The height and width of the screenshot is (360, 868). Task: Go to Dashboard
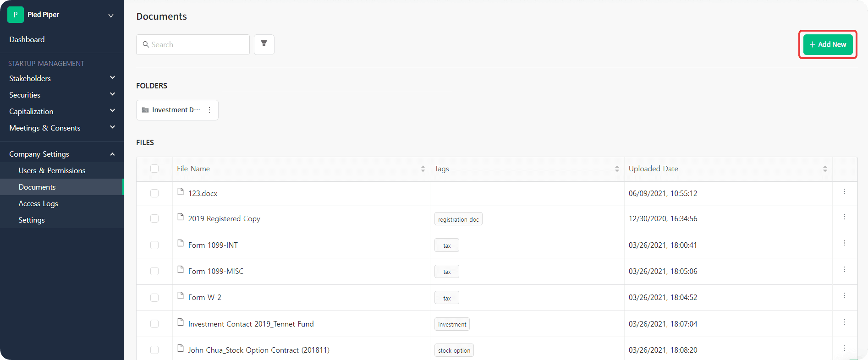27,39
